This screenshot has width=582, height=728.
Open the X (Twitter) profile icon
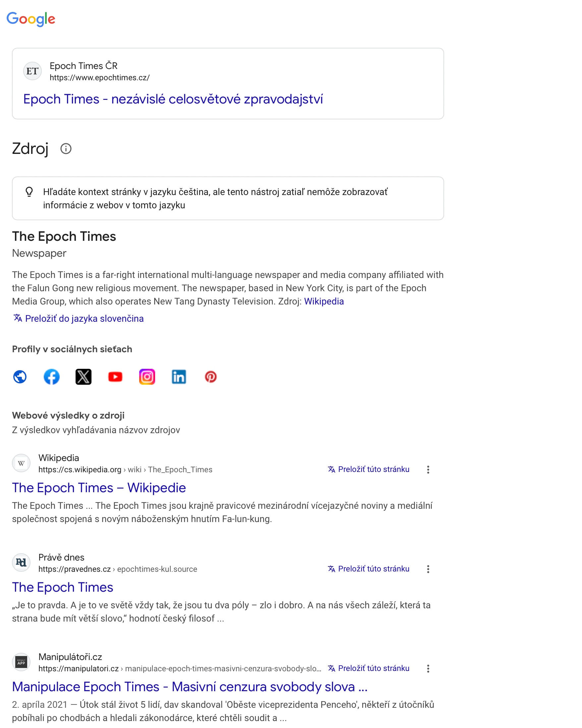(83, 377)
